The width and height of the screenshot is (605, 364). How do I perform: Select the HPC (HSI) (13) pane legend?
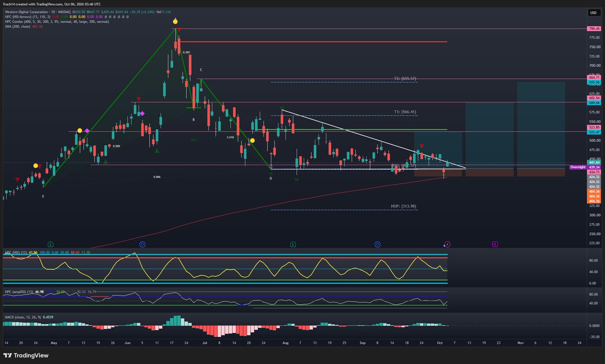(x=16, y=253)
